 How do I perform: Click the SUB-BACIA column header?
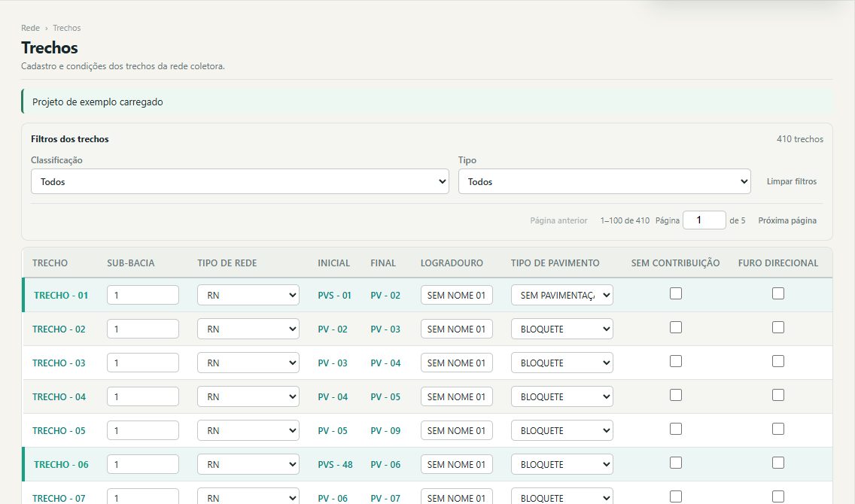[131, 263]
